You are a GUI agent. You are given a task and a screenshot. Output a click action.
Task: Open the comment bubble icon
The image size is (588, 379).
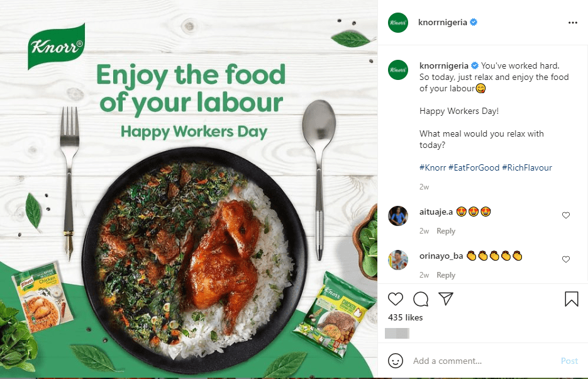(x=421, y=299)
